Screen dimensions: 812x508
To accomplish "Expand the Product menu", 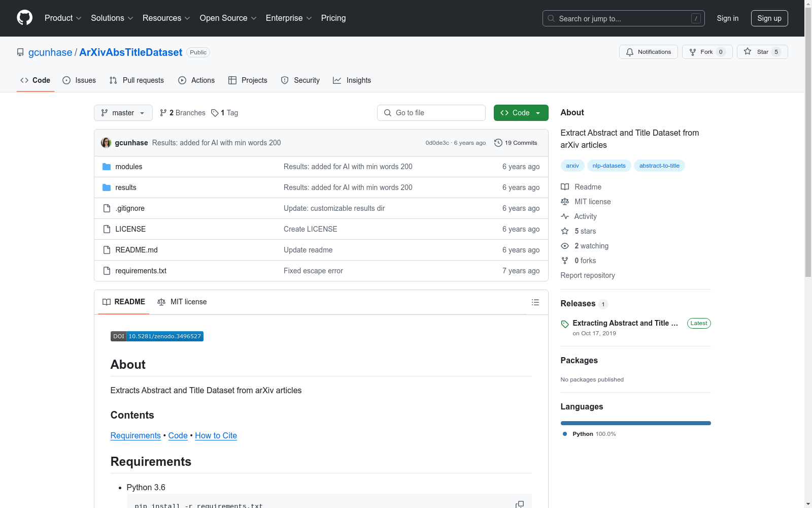I will [x=63, y=18].
